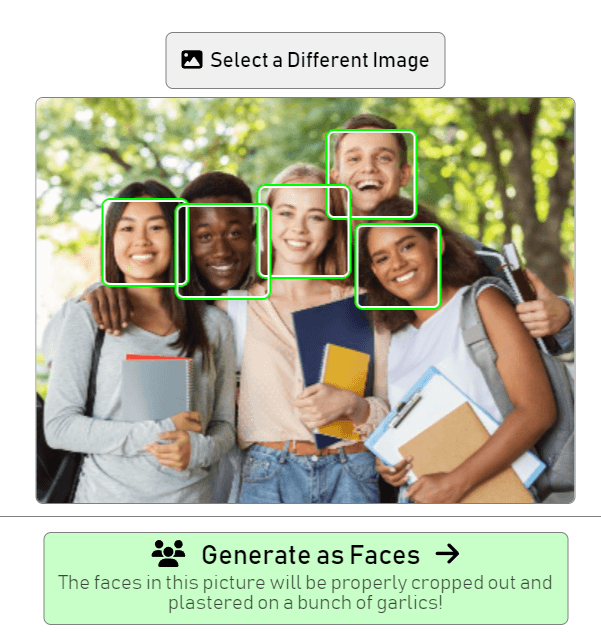Click the blue jeans in photo

coord(308,474)
